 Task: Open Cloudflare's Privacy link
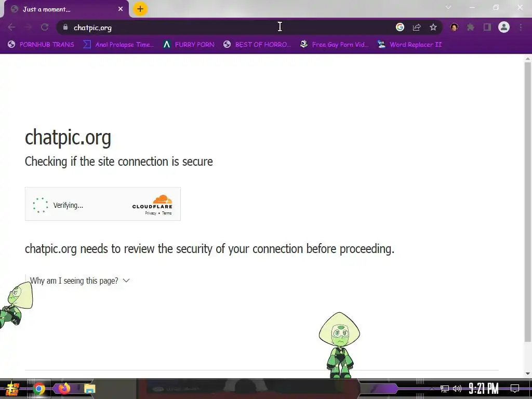point(151,213)
